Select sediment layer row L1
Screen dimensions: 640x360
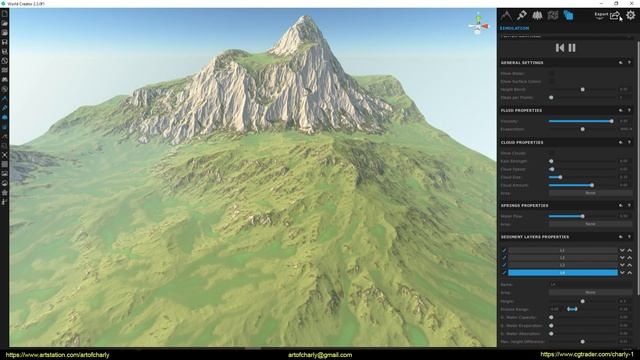click(562, 250)
